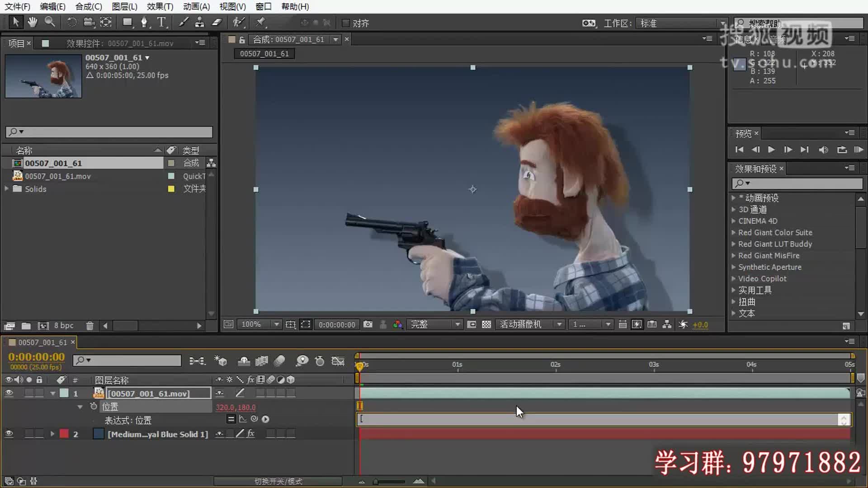Click the timeline zoom slider

[389, 482]
